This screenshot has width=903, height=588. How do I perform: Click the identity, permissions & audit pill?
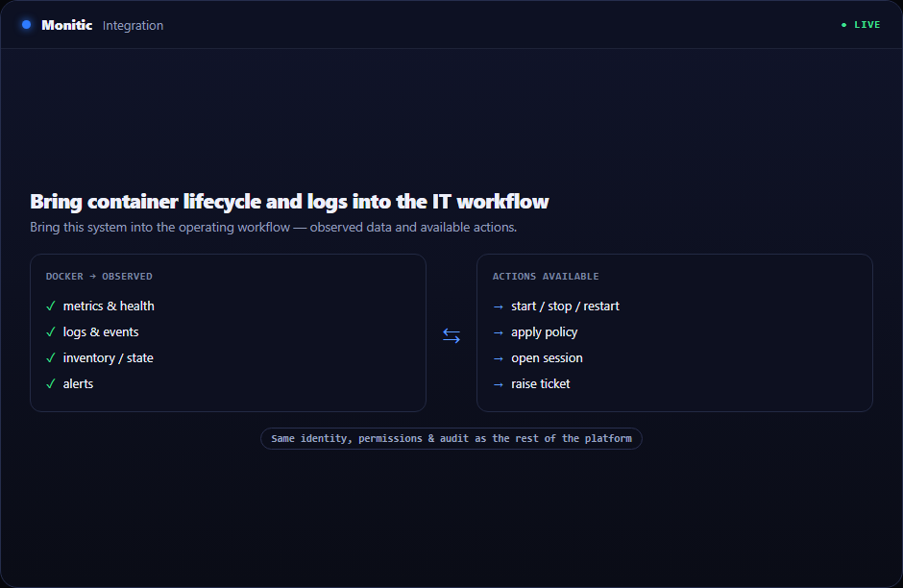(x=451, y=438)
